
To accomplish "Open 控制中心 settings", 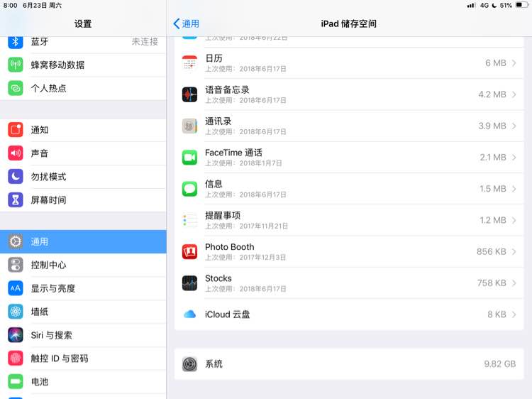I will tap(83, 265).
